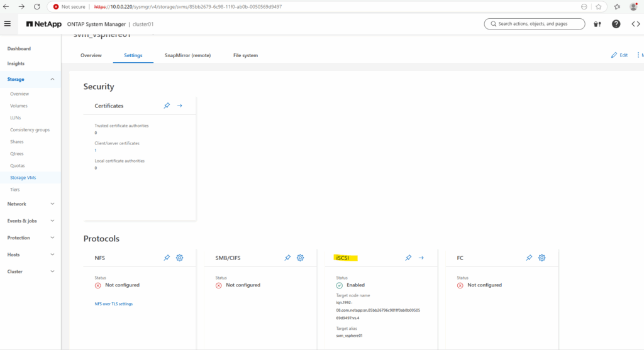The width and height of the screenshot is (644, 350).
Task: Open the tools icon beside search
Action: [x=597, y=24]
